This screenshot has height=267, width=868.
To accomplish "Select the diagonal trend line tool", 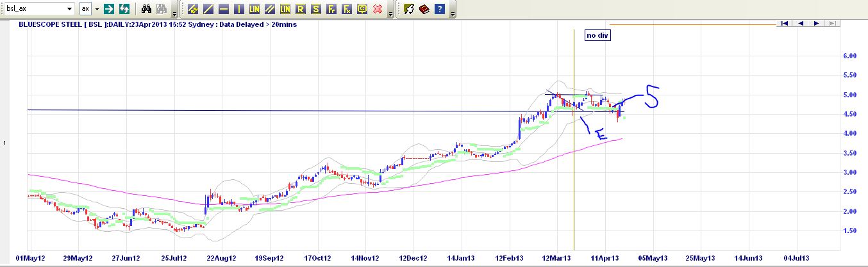I will (208, 9).
